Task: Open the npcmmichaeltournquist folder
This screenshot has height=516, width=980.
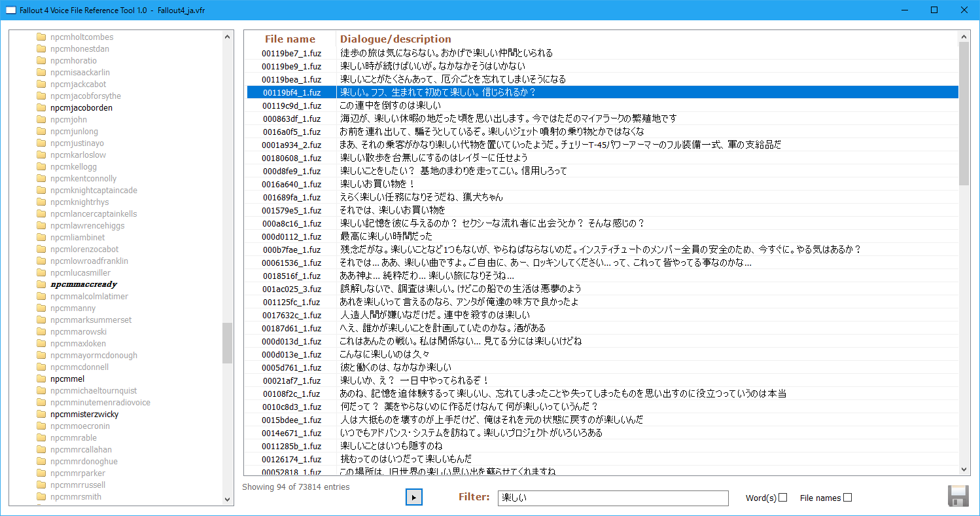Action: 94,391
